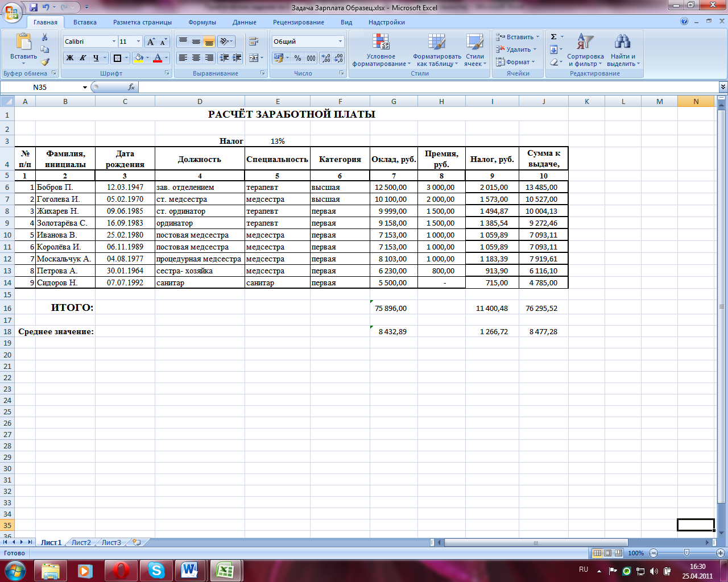Click the Wrap Text icon
Image resolution: width=728 pixels, height=582 pixels.
[254, 41]
